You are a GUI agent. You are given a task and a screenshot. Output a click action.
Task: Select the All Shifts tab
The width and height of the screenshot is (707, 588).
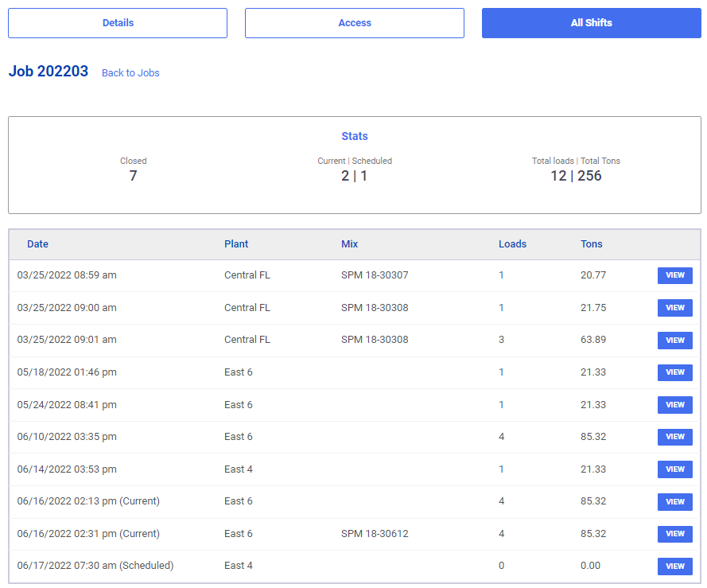(591, 23)
